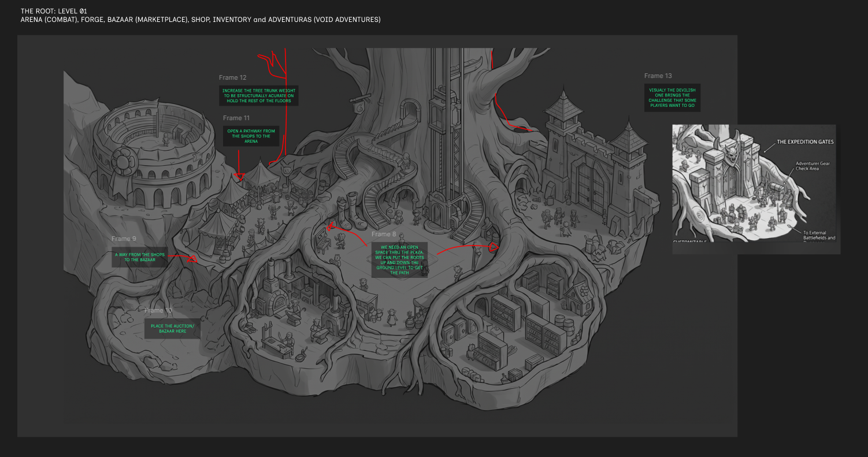868x457 pixels.
Task: Select the Frame 11 label
Action: pyautogui.click(x=236, y=118)
